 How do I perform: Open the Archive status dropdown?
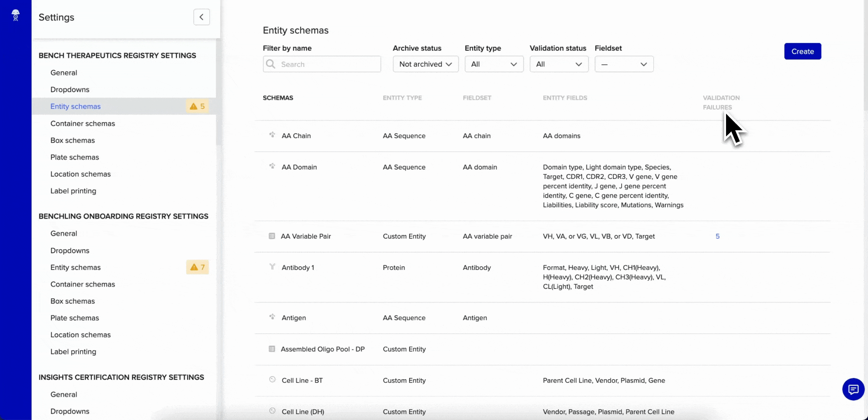coord(425,64)
